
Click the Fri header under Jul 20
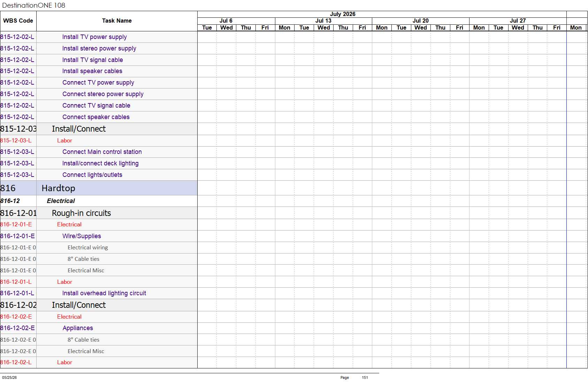click(459, 28)
